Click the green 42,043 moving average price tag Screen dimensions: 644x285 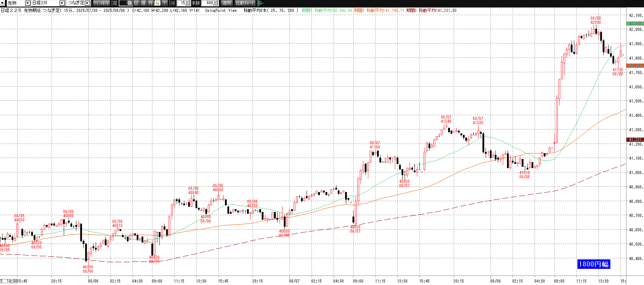635,24
